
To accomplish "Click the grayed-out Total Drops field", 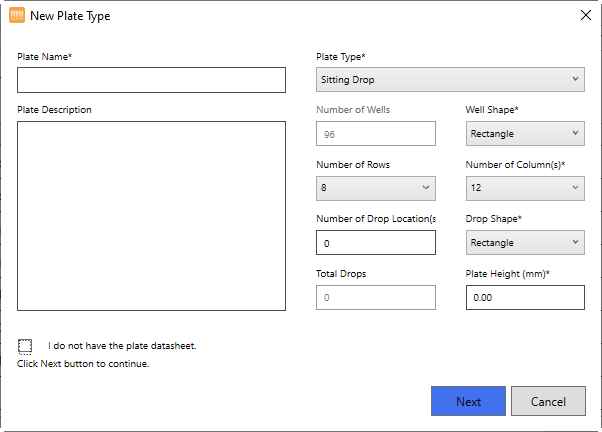I will [375, 297].
